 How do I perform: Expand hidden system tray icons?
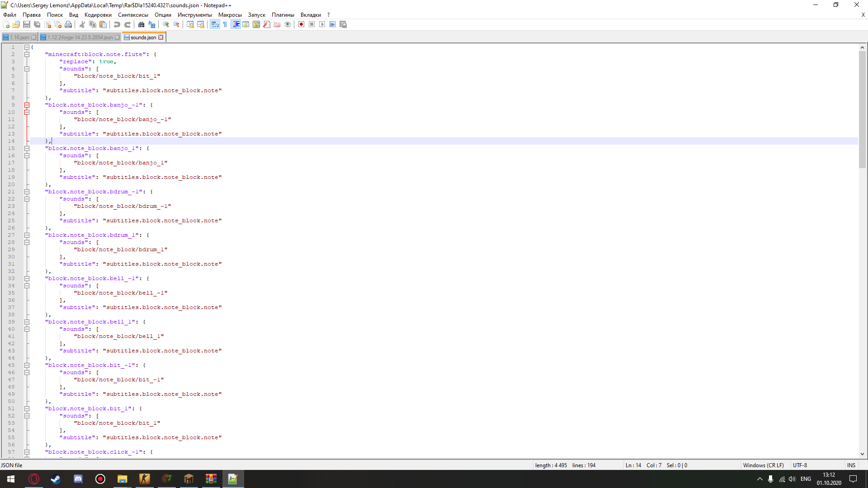pos(759,479)
